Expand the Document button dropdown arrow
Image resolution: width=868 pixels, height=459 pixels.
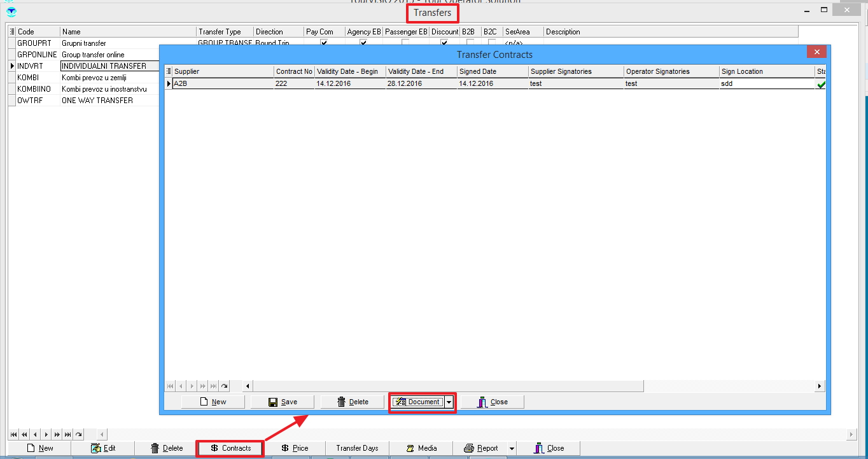click(x=449, y=402)
